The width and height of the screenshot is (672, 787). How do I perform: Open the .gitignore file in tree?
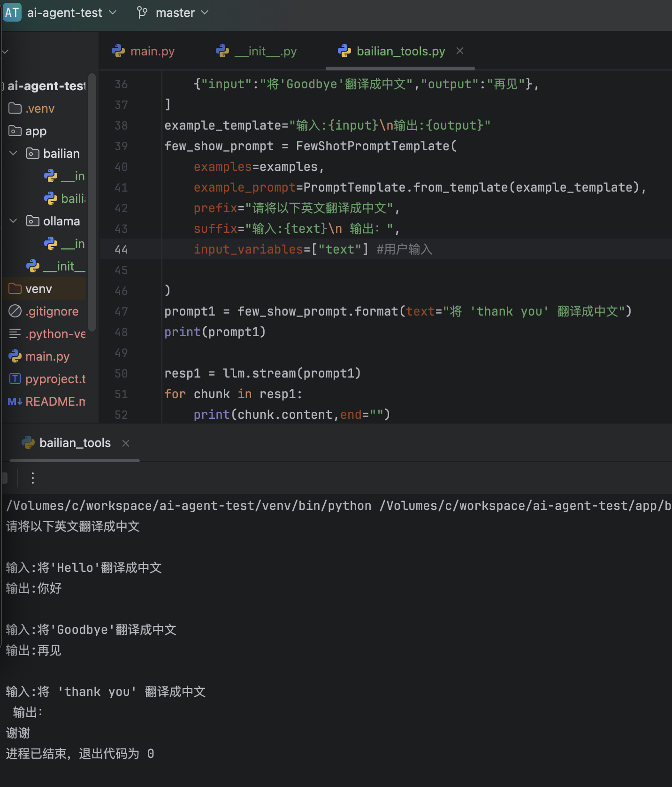[52, 311]
